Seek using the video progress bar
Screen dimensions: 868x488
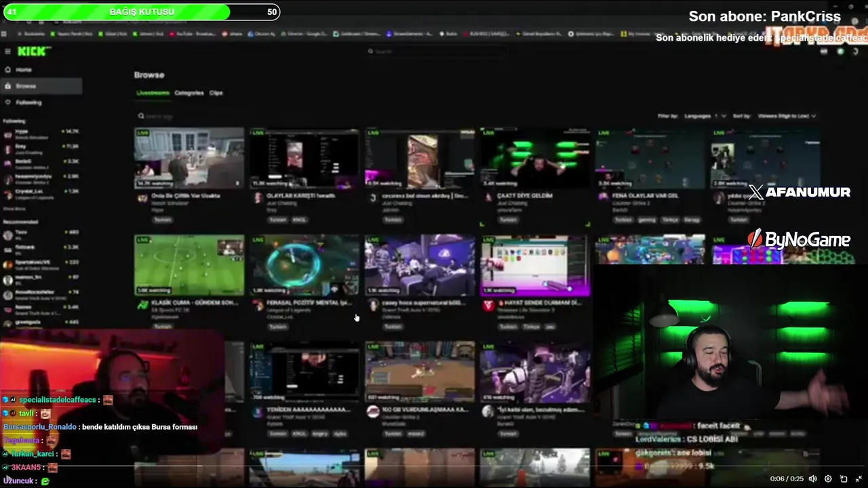pos(434,466)
